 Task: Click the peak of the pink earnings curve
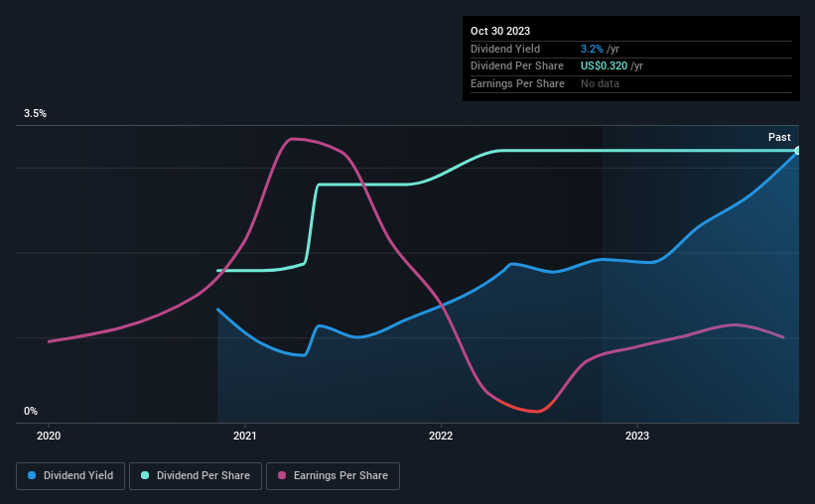293,139
